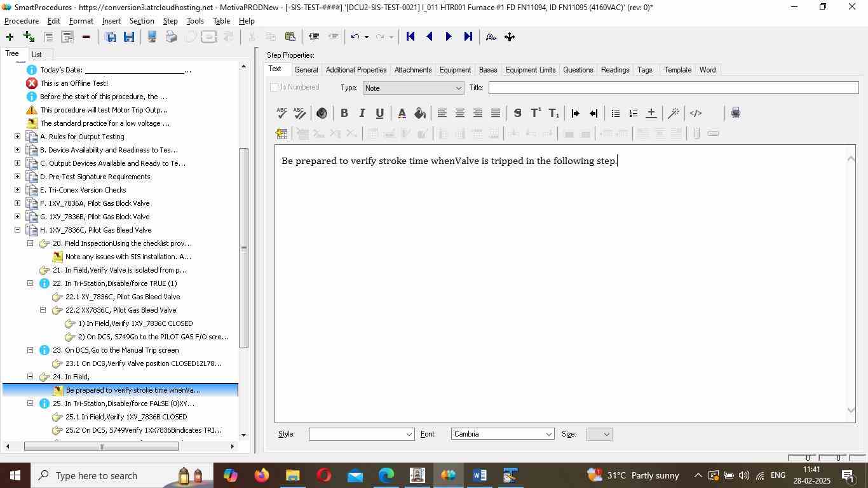Screen dimensions: 868x488
Task: Click the green plus add step icon
Action: point(10,37)
